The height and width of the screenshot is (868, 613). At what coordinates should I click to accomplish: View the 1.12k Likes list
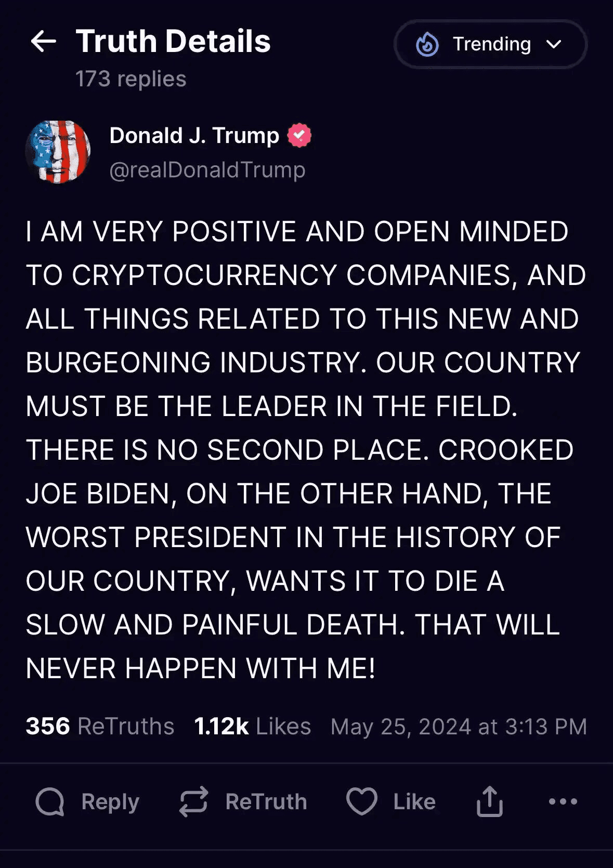252,727
